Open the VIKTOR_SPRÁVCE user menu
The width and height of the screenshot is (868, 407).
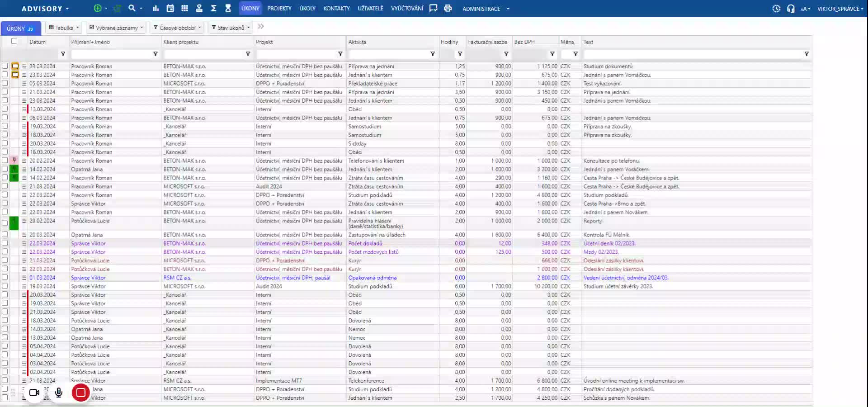pyautogui.click(x=840, y=9)
